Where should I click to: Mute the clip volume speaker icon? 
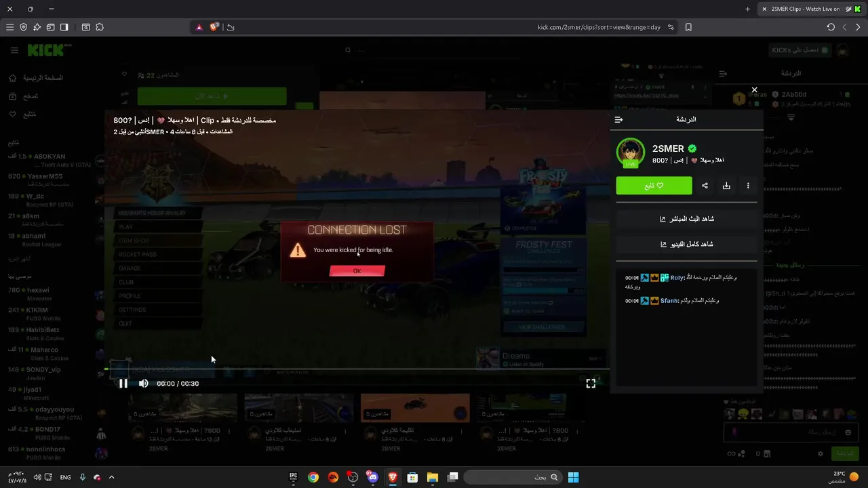[144, 384]
